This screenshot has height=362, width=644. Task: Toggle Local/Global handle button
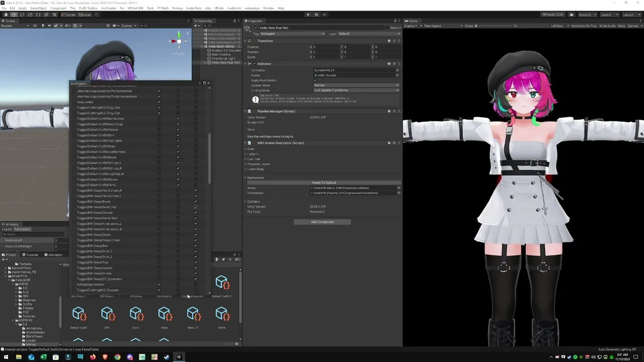tap(85, 15)
